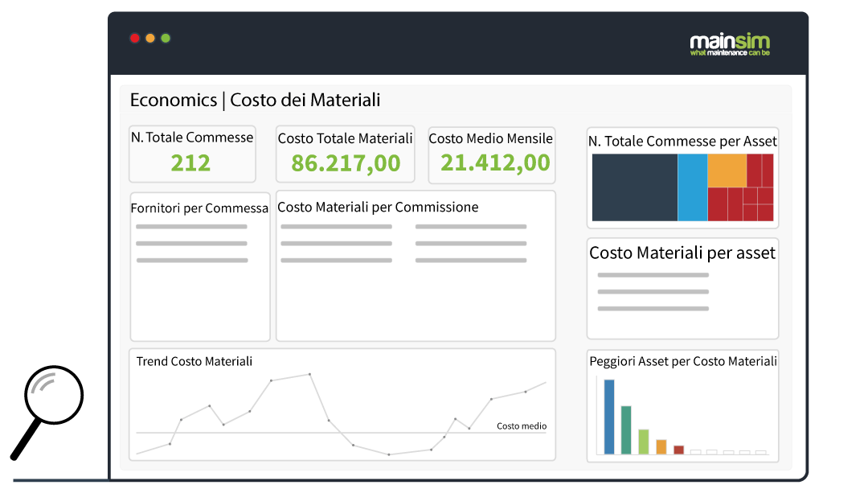Select the light green bar

(x=643, y=442)
